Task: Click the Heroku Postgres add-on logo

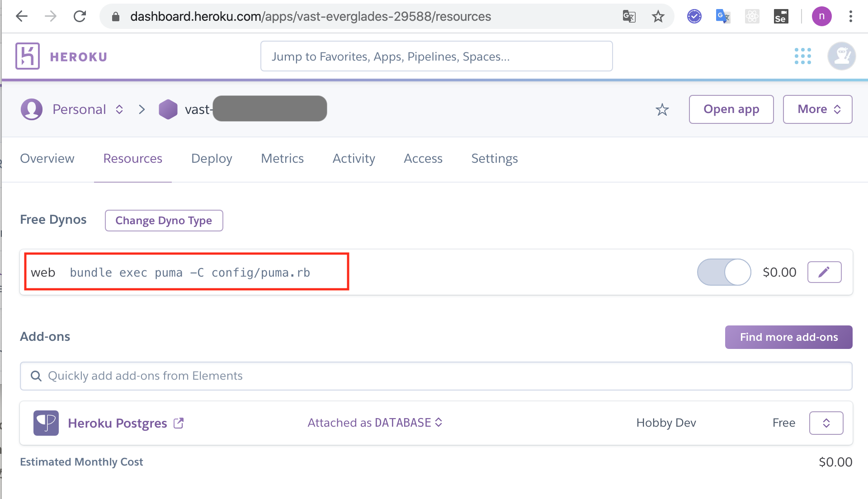Action: tap(46, 423)
